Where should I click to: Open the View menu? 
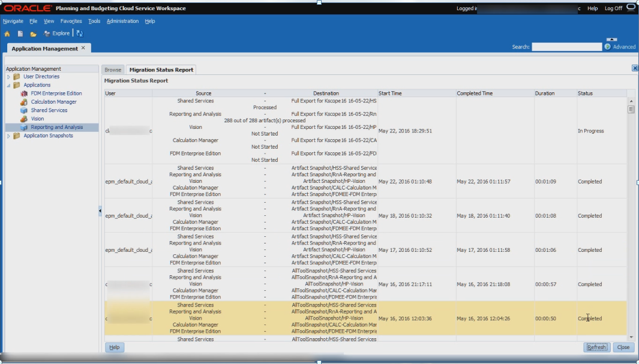(x=49, y=21)
